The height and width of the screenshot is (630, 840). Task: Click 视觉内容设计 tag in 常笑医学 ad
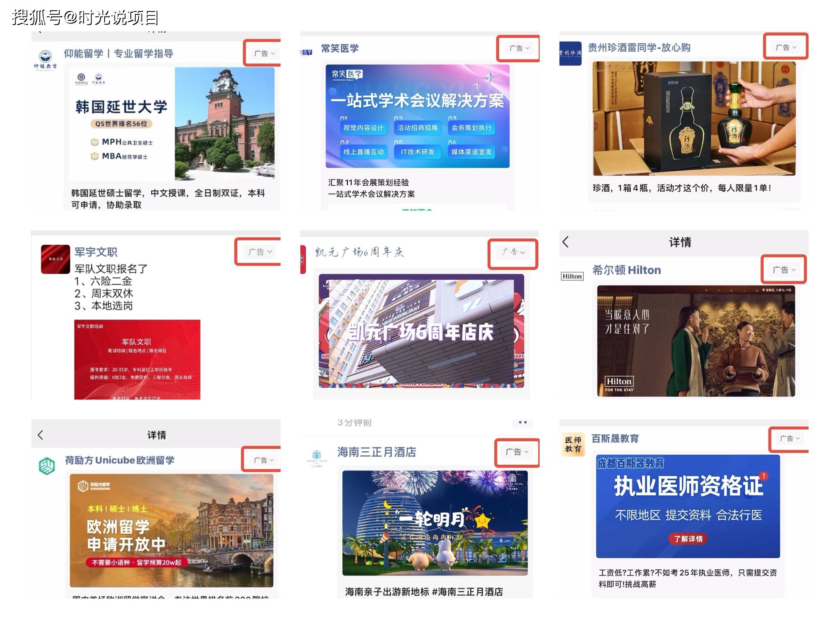coord(363,128)
